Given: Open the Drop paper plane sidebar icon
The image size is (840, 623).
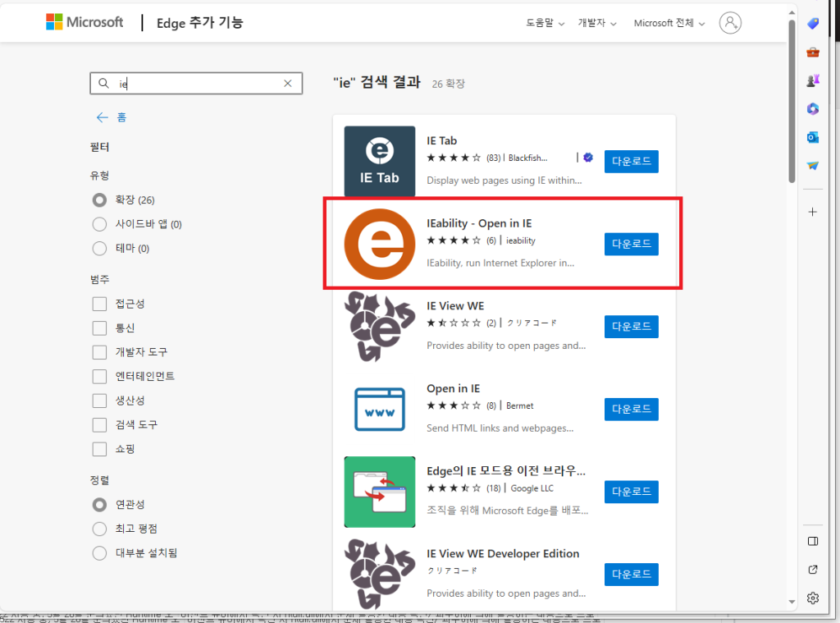Looking at the screenshot, I should pos(813,166).
